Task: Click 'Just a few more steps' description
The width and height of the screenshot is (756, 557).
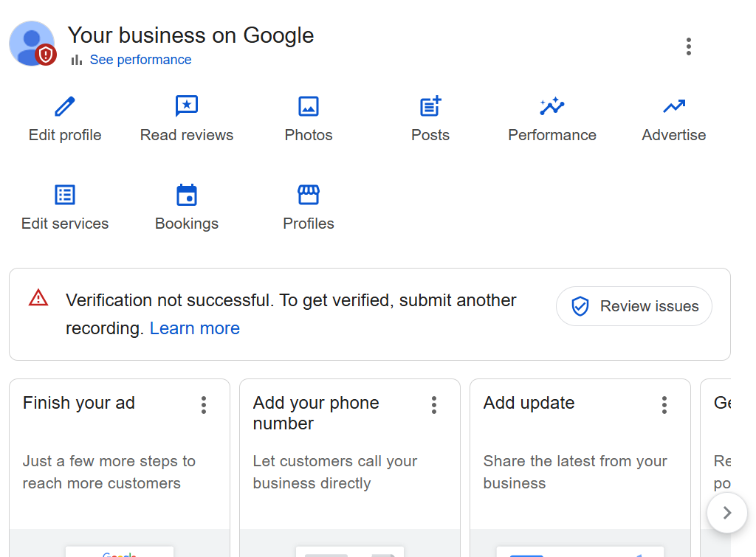Action: 109,472
